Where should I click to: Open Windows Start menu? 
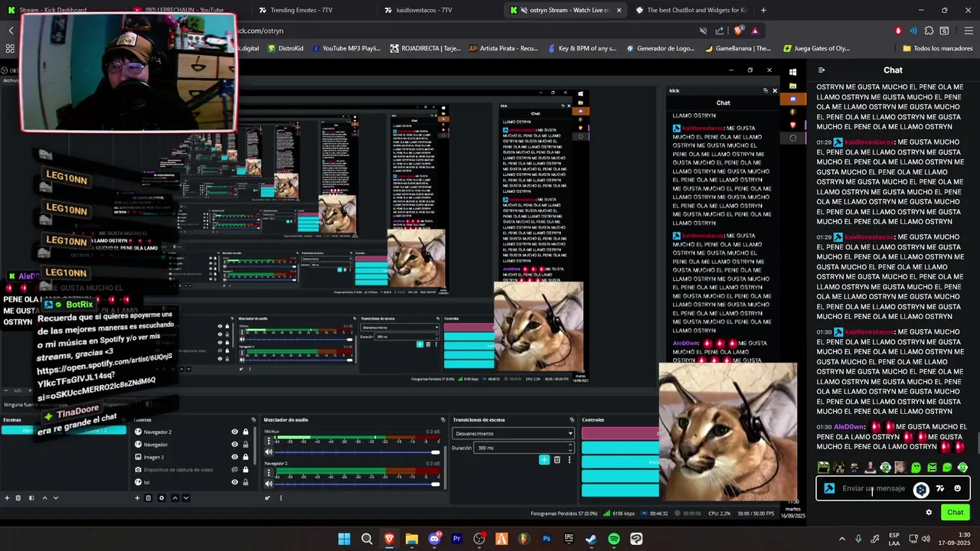point(345,539)
